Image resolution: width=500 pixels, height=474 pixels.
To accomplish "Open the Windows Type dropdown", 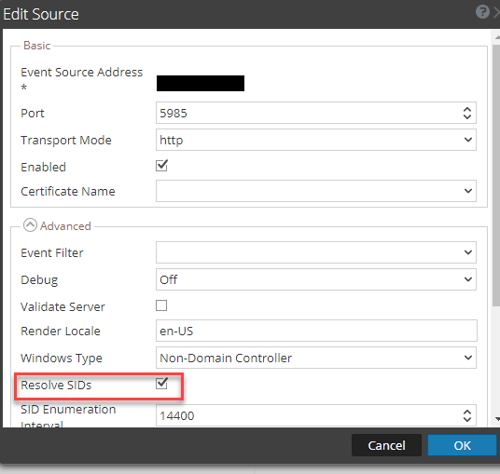I will coord(316,358).
